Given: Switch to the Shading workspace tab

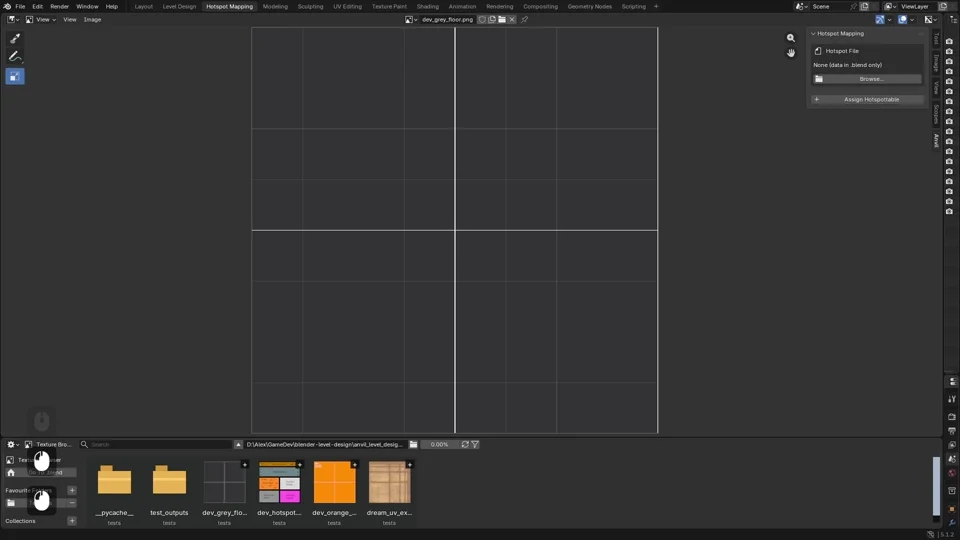Looking at the screenshot, I should pyautogui.click(x=427, y=6).
